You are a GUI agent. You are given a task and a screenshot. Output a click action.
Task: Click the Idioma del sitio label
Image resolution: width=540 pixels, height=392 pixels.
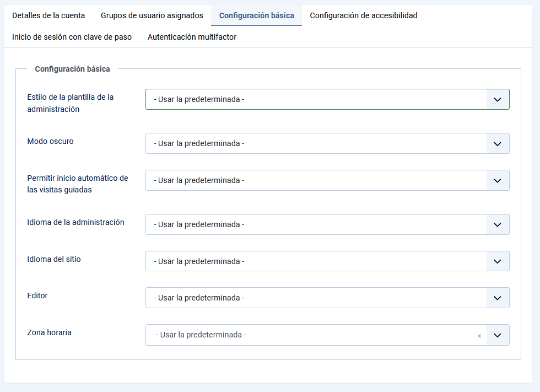pyautogui.click(x=54, y=259)
